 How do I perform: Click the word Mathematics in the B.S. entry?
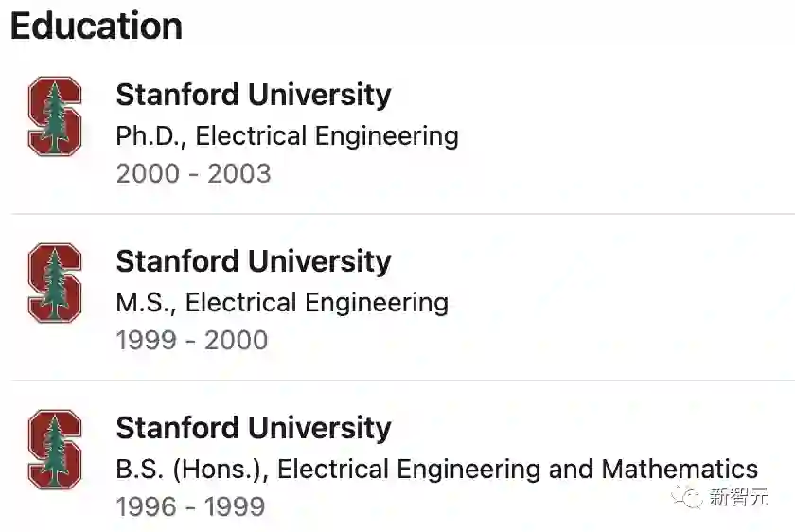680,469
